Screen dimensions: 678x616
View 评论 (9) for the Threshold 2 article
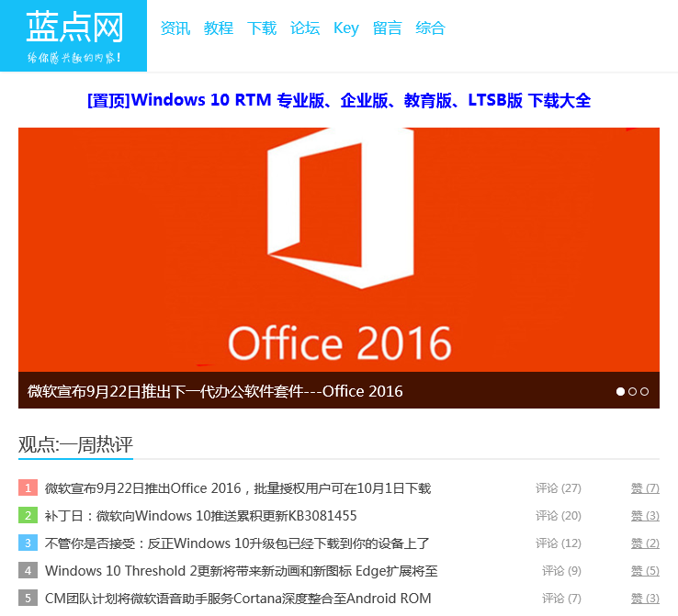[561, 571]
